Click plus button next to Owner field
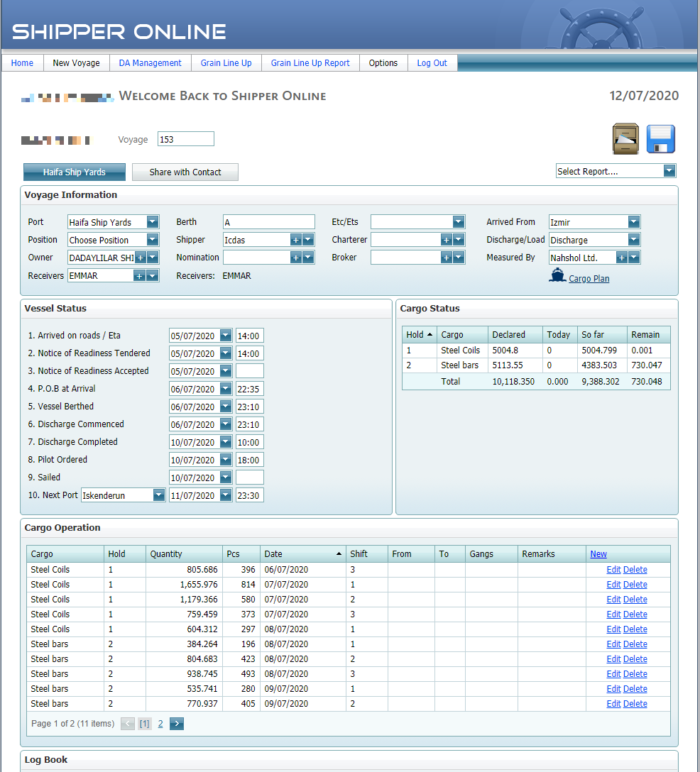 (x=141, y=258)
